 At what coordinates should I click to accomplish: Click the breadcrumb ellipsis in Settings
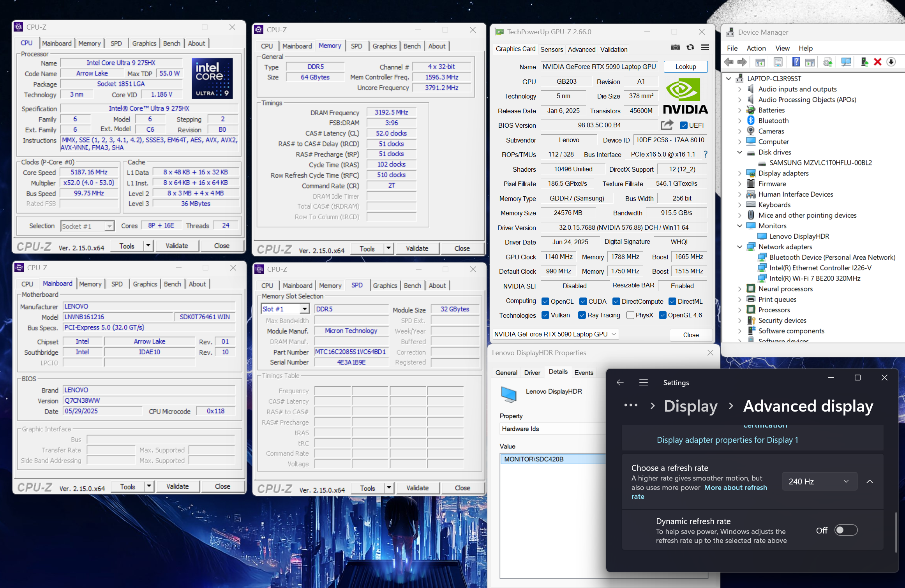coord(631,405)
